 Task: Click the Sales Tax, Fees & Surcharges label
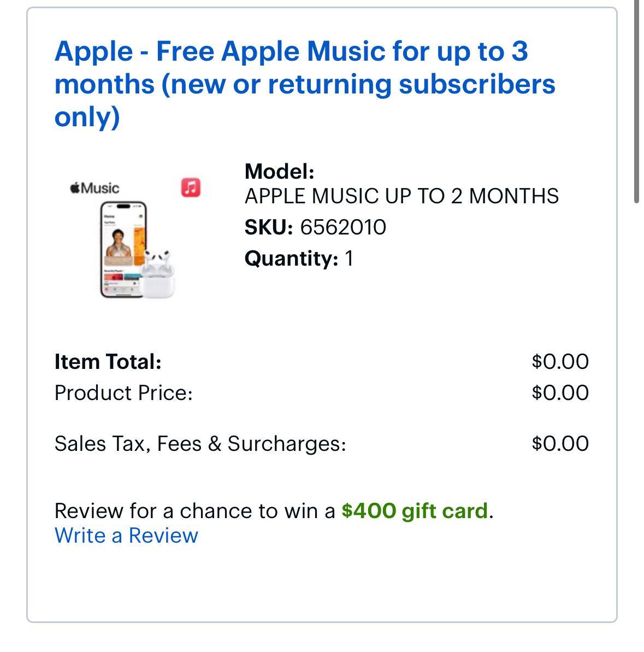point(200,444)
